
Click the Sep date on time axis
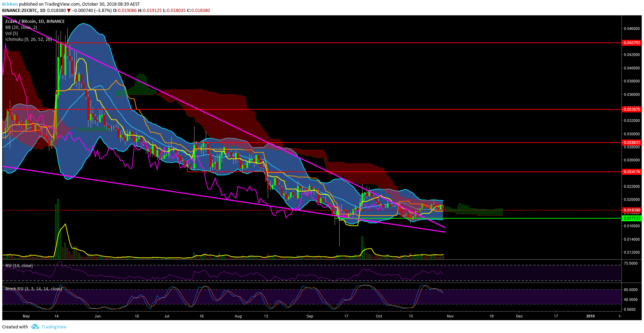(x=310, y=316)
